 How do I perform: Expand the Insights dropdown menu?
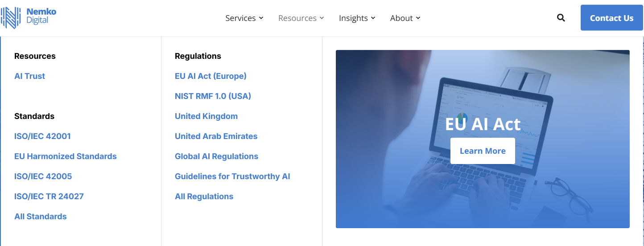[357, 18]
